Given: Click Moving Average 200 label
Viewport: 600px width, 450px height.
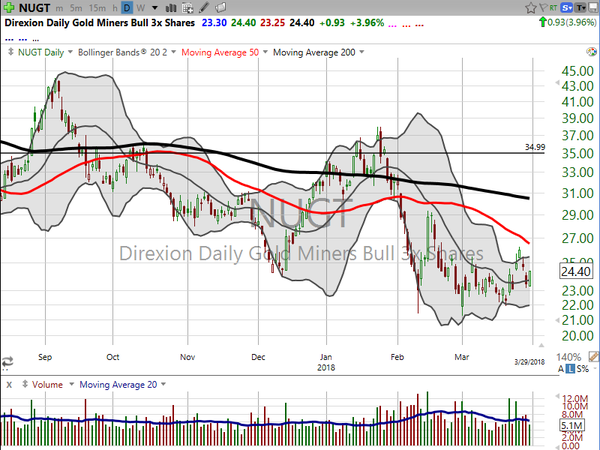Looking at the screenshot, I should [314, 52].
